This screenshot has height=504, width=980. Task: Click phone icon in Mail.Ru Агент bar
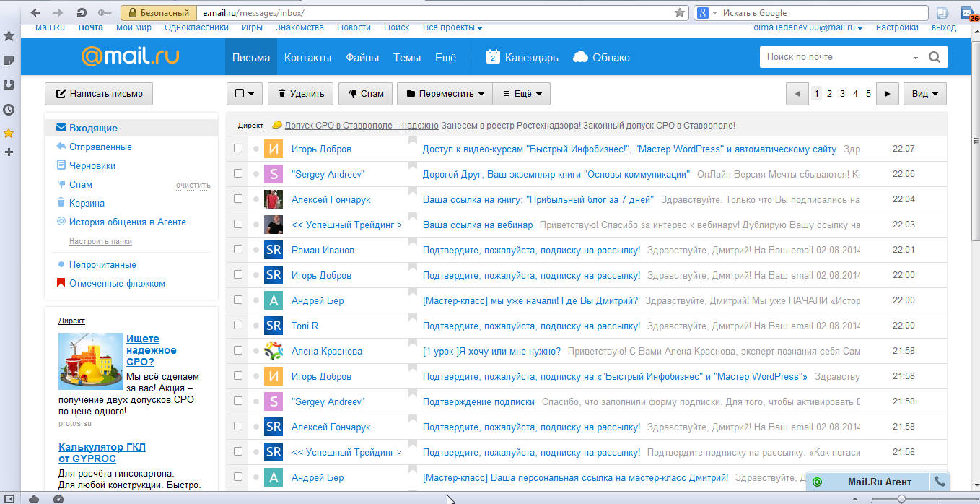click(940, 481)
